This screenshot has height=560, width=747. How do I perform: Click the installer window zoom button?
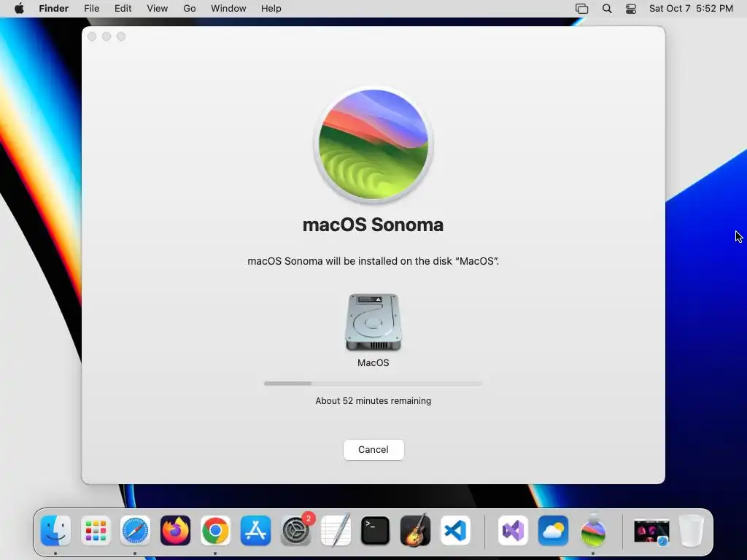[x=121, y=36]
